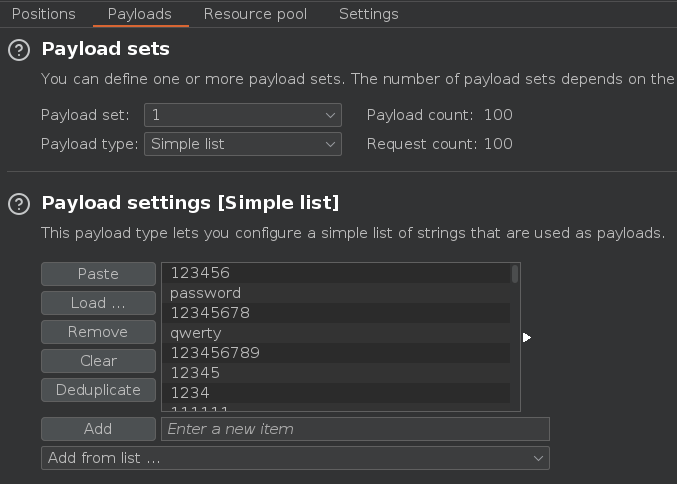Viewport: 677px width, 484px height.
Task: Open the Settings tab
Action: point(368,14)
